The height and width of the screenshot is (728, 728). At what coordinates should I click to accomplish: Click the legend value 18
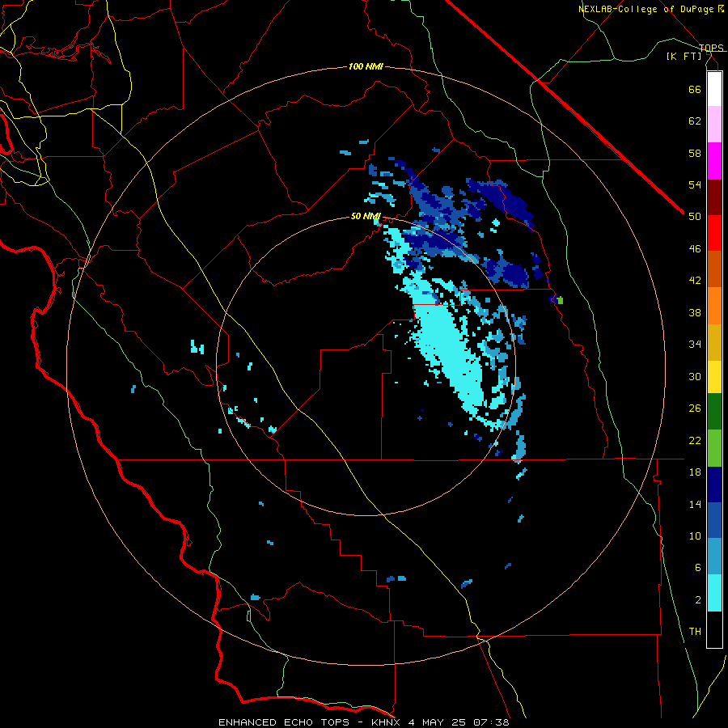click(x=695, y=472)
